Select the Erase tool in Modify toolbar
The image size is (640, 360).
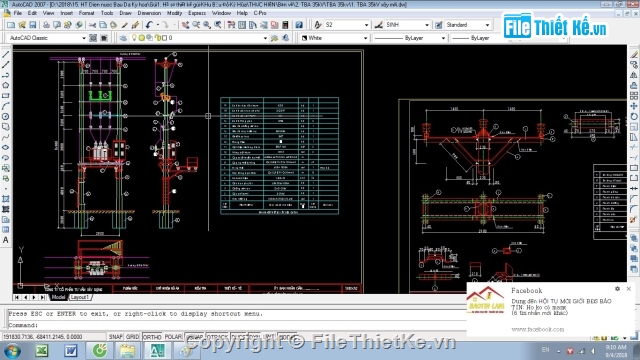[x=634, y=55]
